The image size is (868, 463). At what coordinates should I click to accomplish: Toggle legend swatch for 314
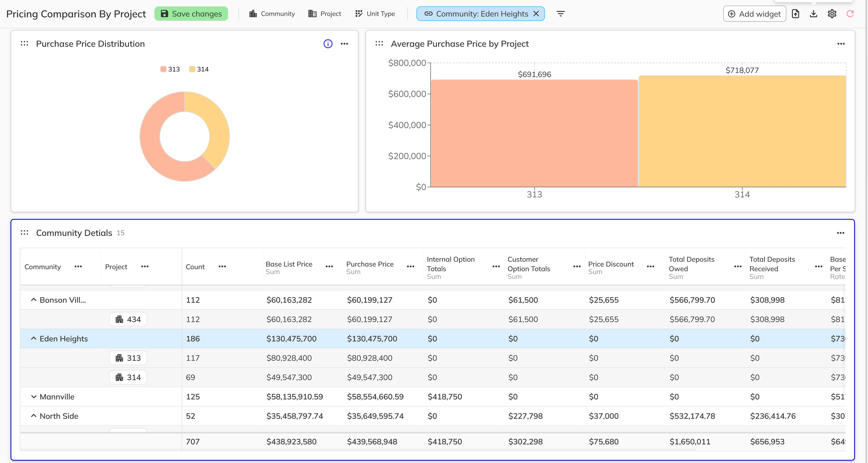[192, 69]
